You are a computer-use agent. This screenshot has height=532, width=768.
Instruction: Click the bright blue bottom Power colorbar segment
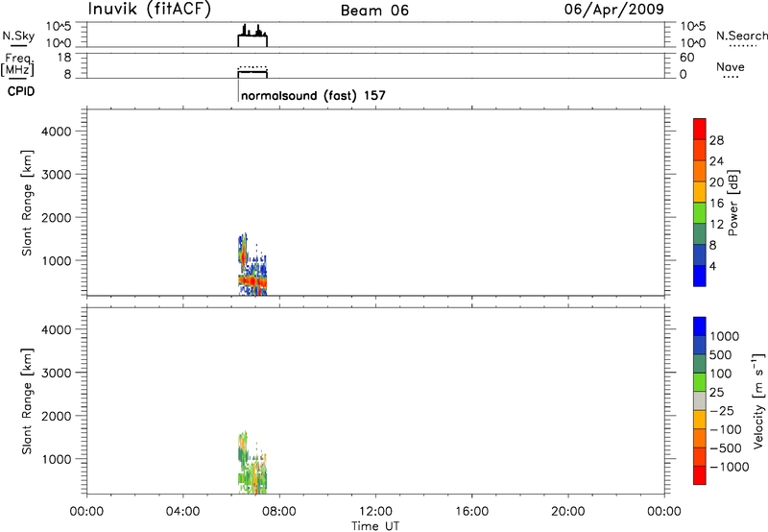700,276
